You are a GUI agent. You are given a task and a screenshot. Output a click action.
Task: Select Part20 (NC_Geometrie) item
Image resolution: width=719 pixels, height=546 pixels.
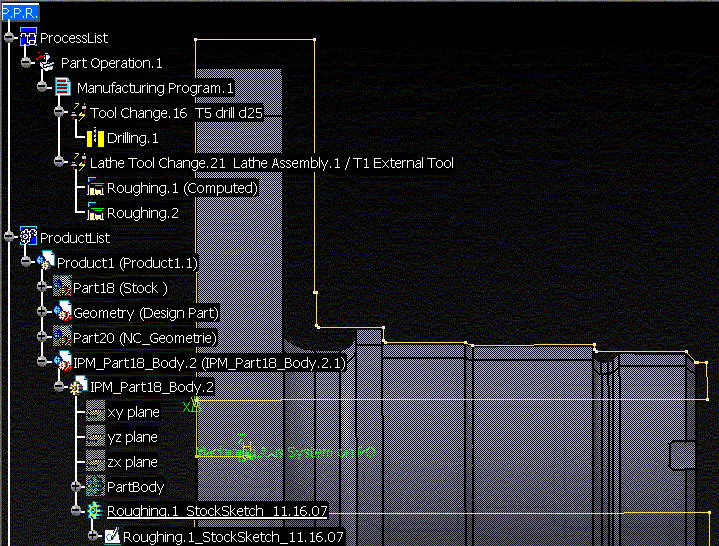pyautogui.click(x=145, y=338)
